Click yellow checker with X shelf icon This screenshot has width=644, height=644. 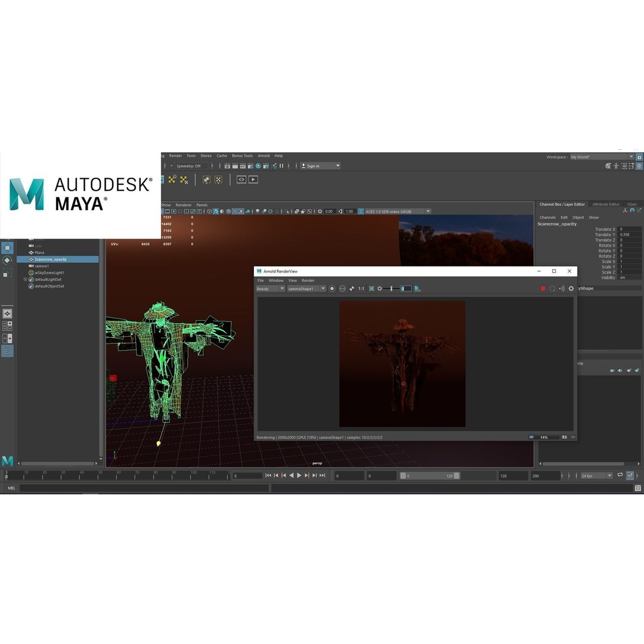click(x=184, y=180)
